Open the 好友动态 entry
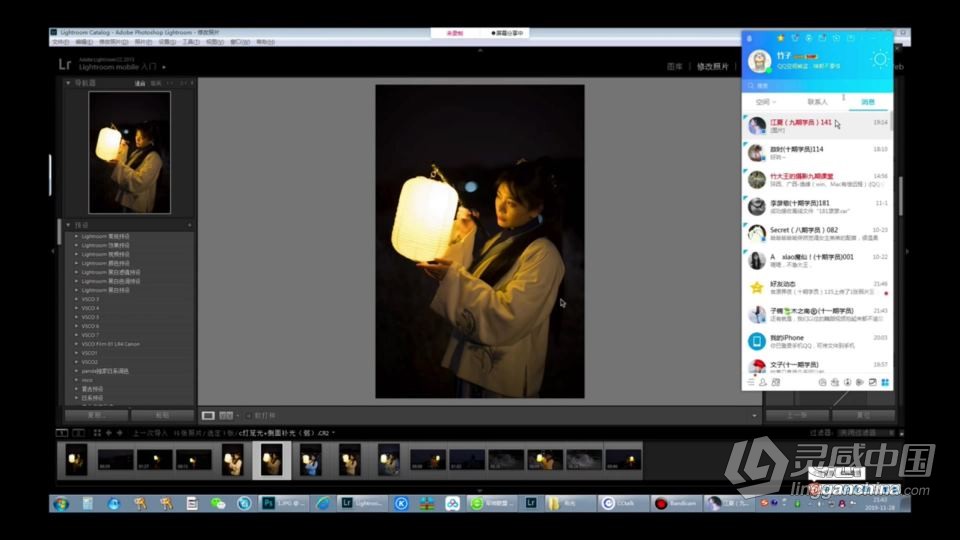The height and width of the screenshot is (540, 960). (817, 287)
